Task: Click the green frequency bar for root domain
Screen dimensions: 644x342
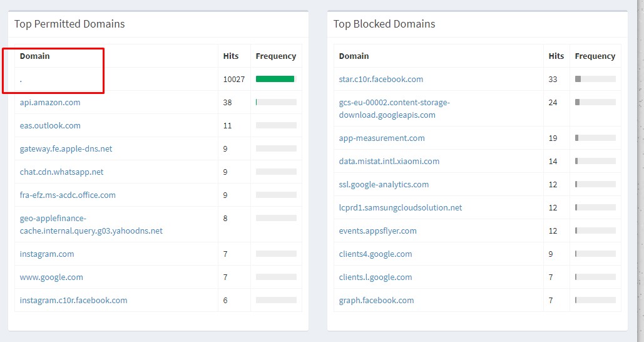Action: 275,79
